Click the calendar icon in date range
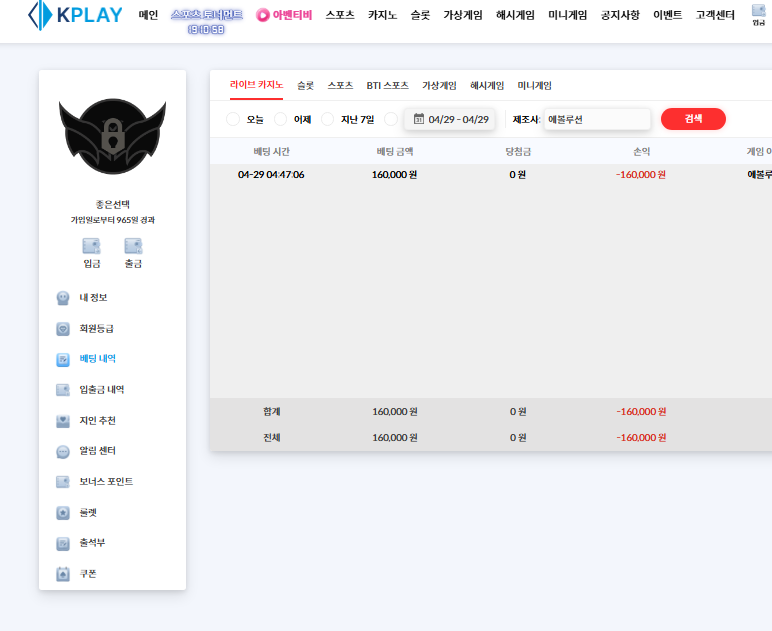Image resolution: width=772 pixels, height=631 pixels. (x=418, y=119)
